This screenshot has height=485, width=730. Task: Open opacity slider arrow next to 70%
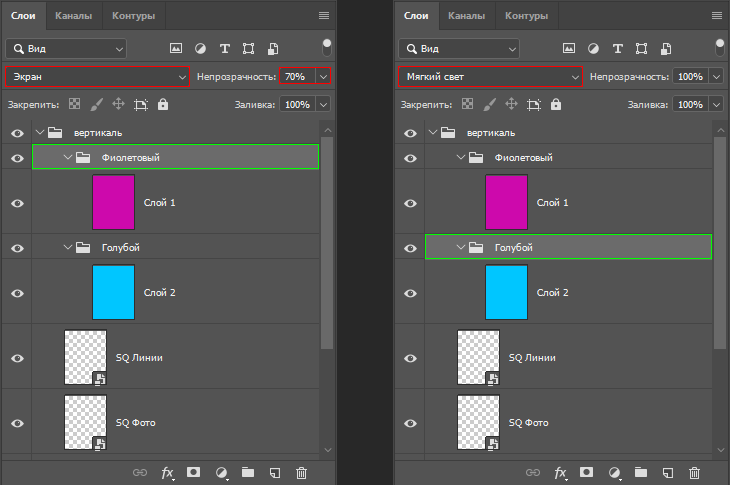324,76
